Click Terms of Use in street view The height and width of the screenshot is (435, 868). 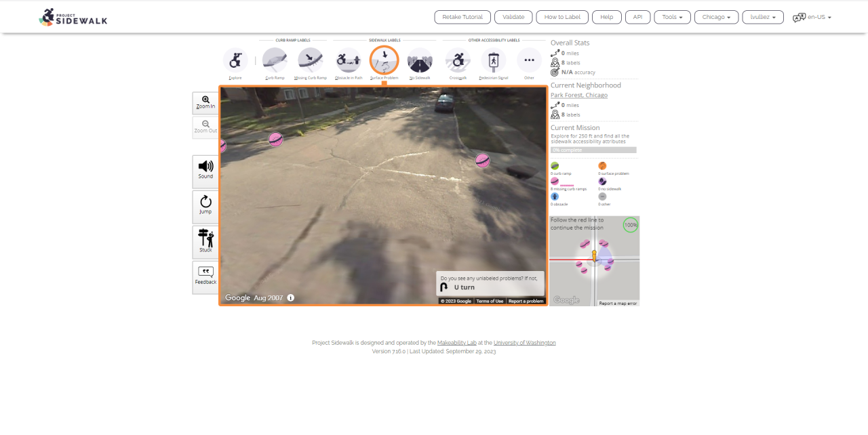pos(490,301)
